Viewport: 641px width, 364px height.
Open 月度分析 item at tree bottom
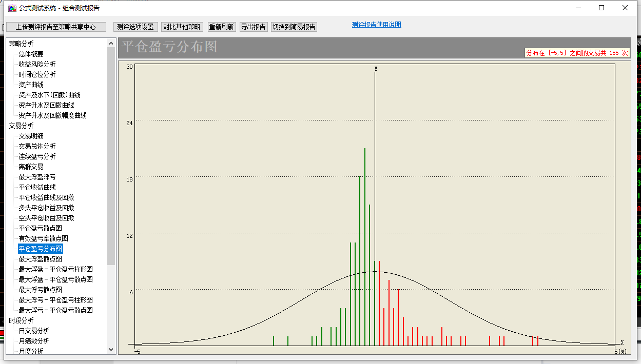coord(31,351)
